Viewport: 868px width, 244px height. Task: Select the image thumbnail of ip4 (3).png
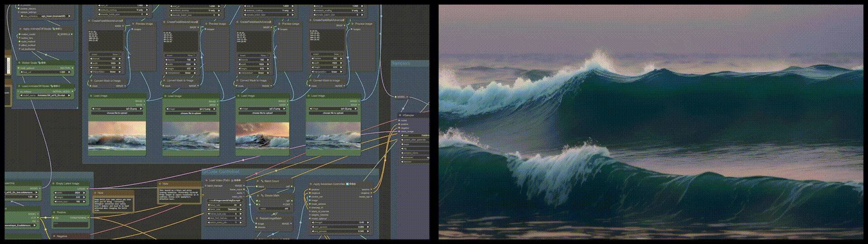334,136
